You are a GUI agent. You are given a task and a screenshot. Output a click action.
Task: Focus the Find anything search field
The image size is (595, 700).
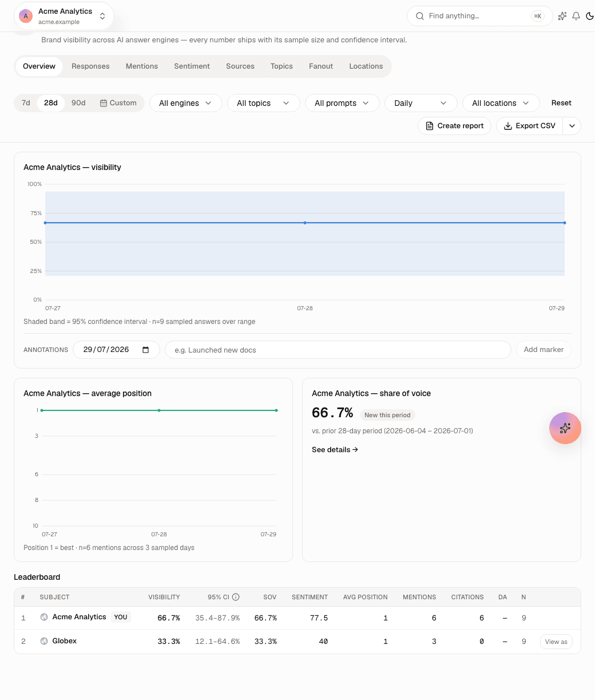coord(479,16)
